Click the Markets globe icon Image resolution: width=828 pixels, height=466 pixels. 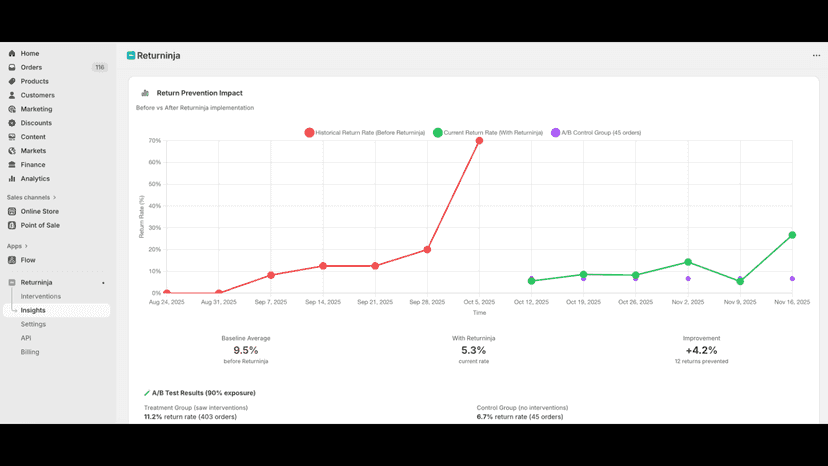point(12,151)
